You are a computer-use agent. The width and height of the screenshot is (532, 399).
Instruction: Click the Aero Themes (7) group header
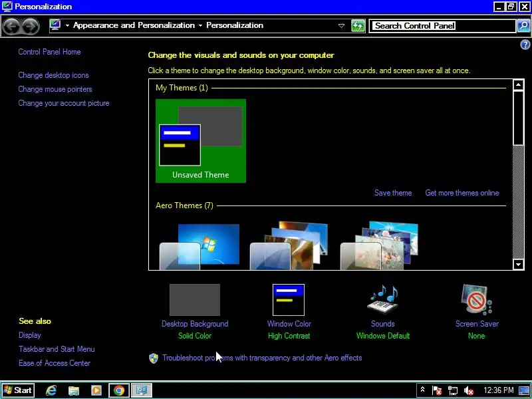pyautogui.click(x=185, y=205)
